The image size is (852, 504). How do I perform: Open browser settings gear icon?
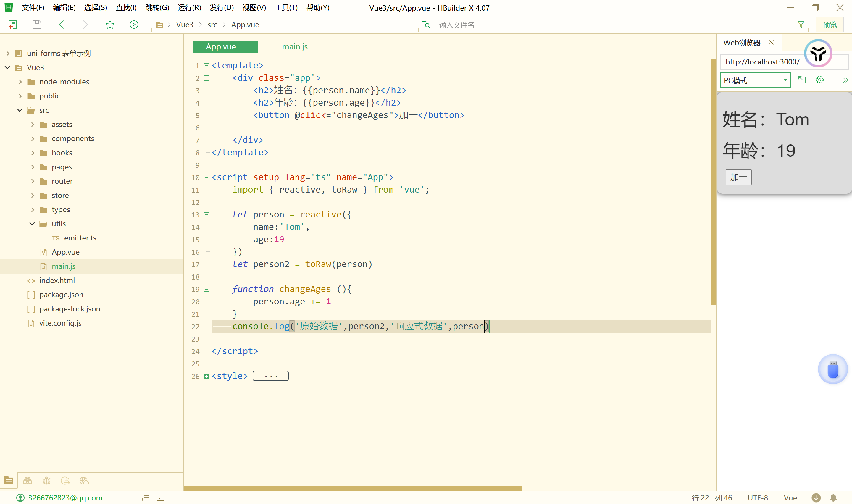(x=819, y=80)
